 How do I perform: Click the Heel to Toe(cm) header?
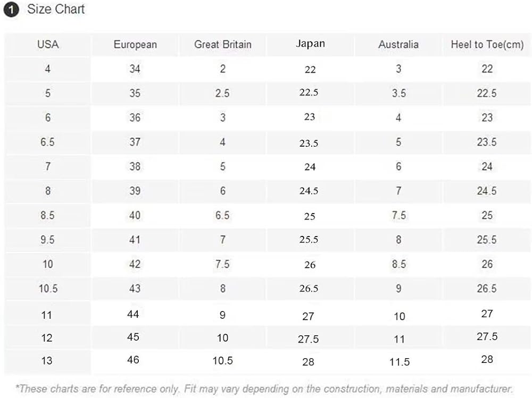pyautogui.click(x=487, y=45)
